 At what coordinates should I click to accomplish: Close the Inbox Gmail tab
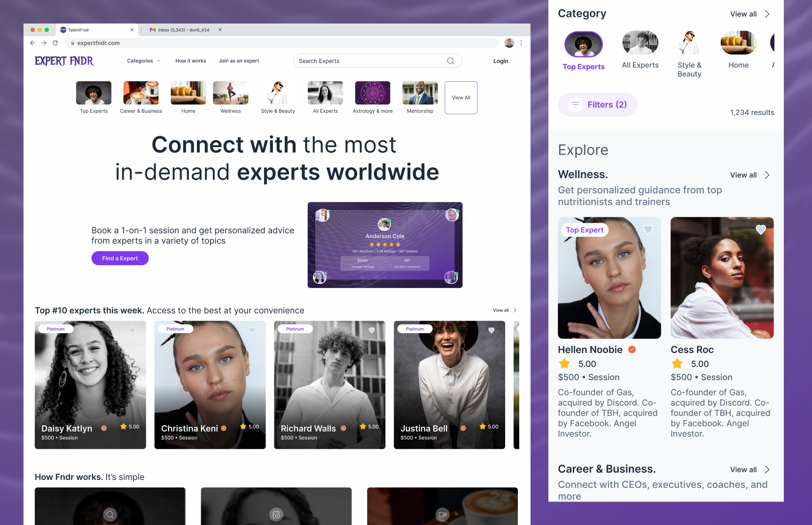tap(220, 30)
